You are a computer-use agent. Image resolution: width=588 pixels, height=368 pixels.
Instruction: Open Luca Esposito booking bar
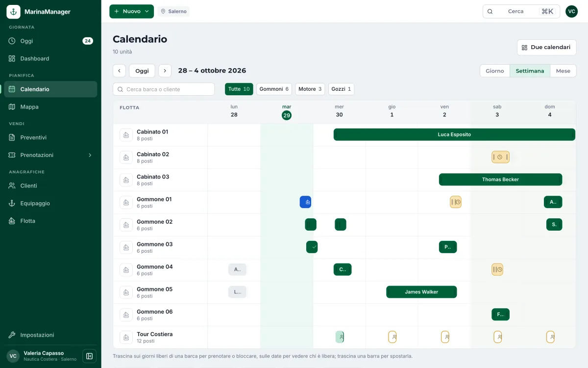pos(454,134)
